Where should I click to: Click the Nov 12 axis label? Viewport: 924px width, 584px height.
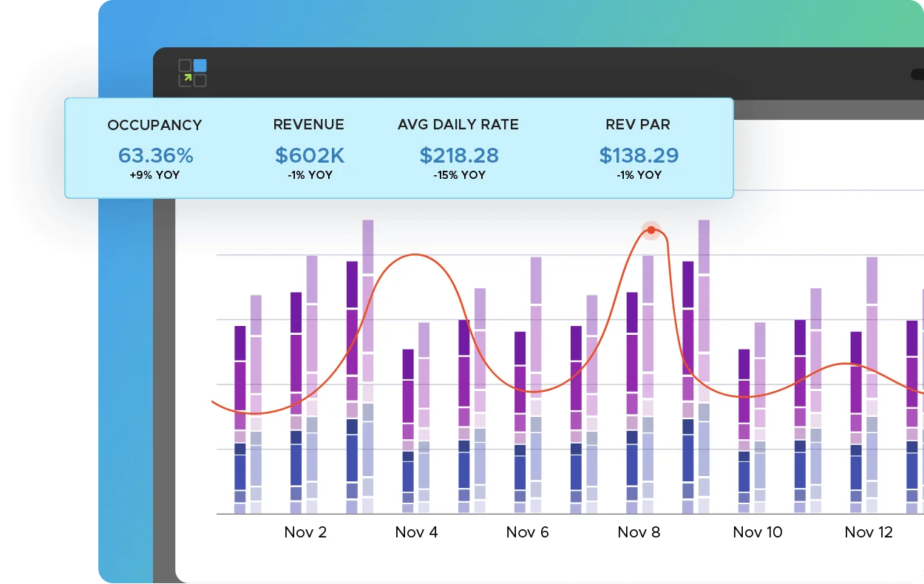pos(869,532)
